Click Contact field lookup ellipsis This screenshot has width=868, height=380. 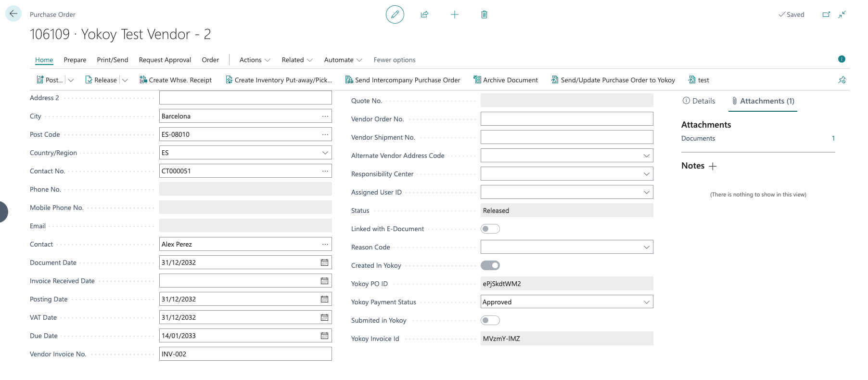tap(325, 244)
